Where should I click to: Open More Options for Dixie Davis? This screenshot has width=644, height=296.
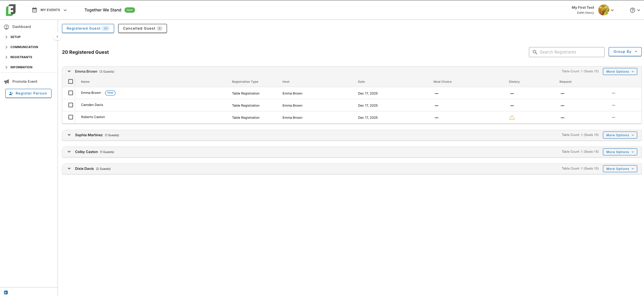[x=620, y=169]
